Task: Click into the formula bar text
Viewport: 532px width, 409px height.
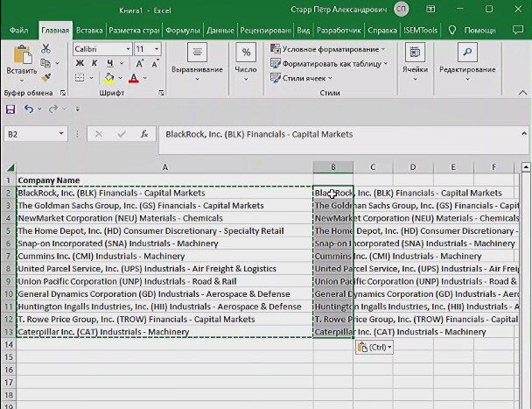Action: point(259,135)
